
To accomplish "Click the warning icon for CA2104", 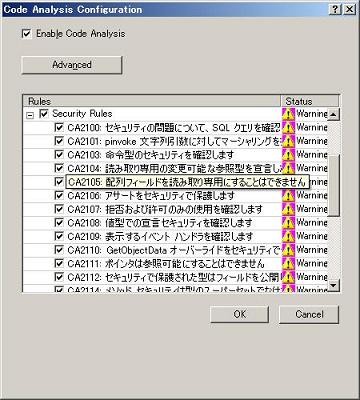I will click(x=288, y=168).
